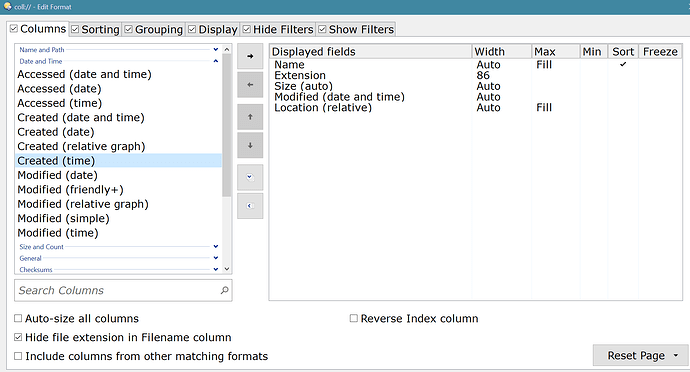Open the Reset Page dropdown arrow
The width and height of the screenshot is (690, 372).
676,355
